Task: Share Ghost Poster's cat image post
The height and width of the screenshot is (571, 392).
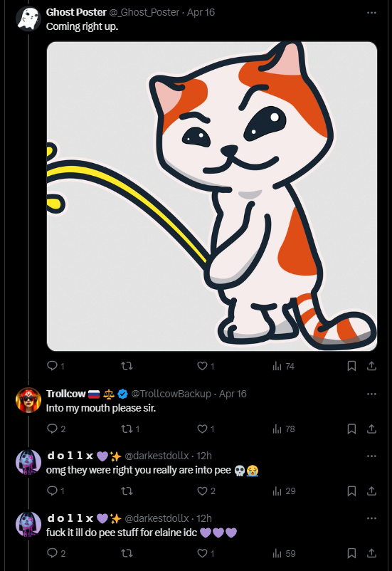Action: coord(371,366)
